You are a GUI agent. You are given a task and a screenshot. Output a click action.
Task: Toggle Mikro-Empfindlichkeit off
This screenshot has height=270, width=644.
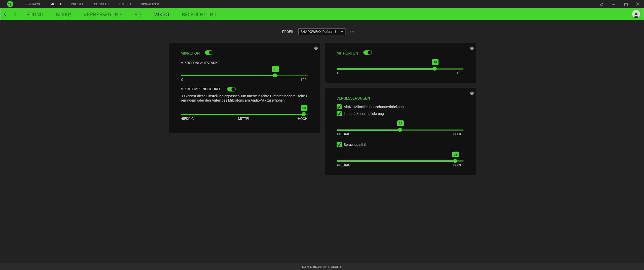pyautogui.click(x=231, y=89)
